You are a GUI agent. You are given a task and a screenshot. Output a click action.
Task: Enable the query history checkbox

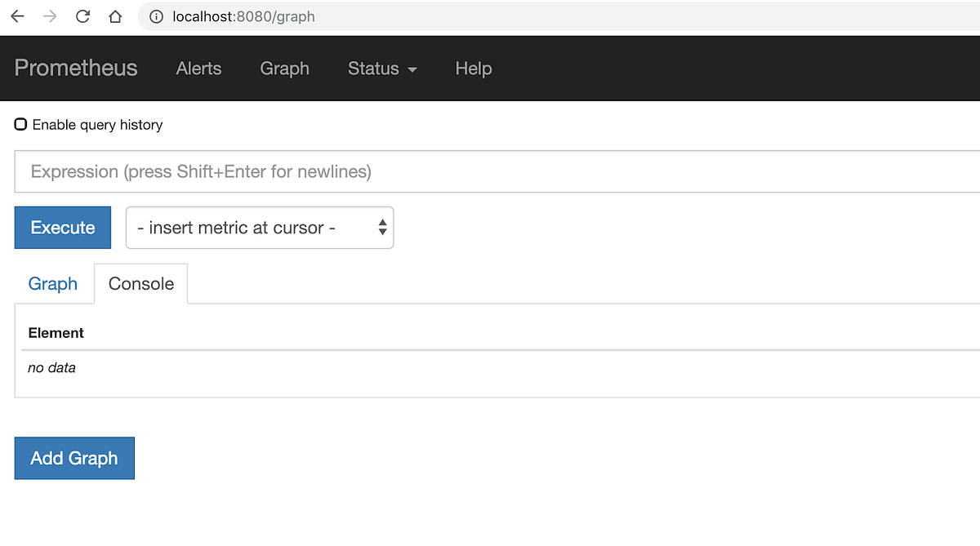tap(20, 123)
